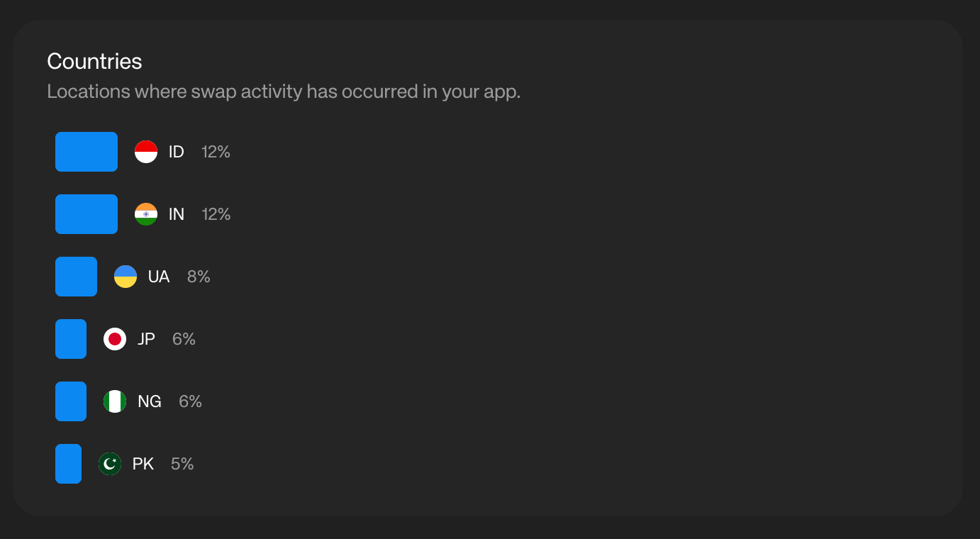
Task: Click the Indonesia flag icon
Action: click(x=146, y=152)
